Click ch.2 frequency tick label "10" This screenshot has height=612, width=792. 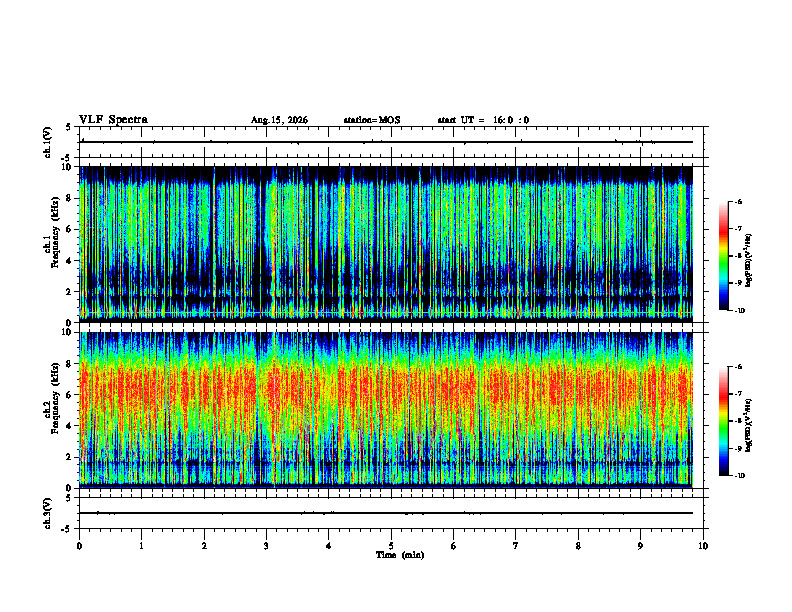(69, 332)
